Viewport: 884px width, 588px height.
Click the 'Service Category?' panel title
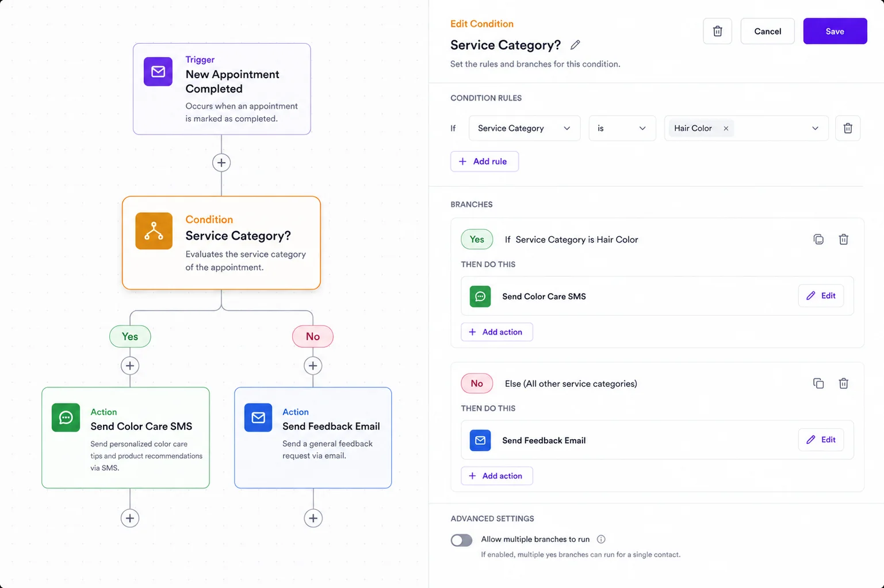coord(506,45)
